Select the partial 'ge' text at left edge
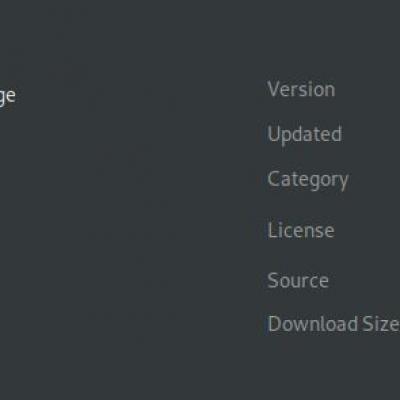400x400 pixels. [x=7, y=96]
